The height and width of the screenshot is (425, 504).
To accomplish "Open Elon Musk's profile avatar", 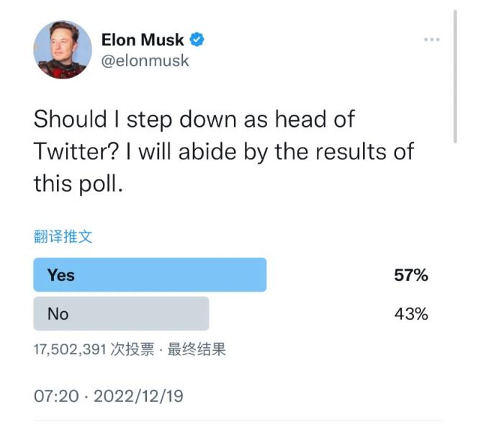I will (63, 50).
